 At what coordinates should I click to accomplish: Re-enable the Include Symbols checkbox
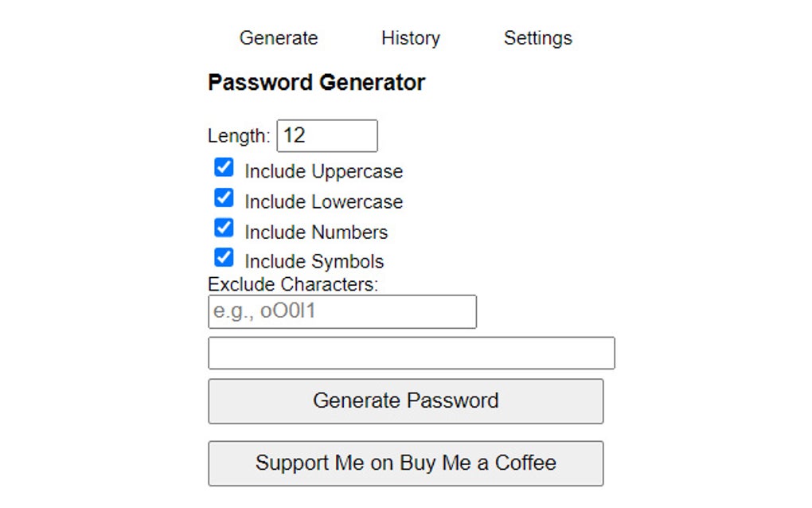(x=224, y=256)
